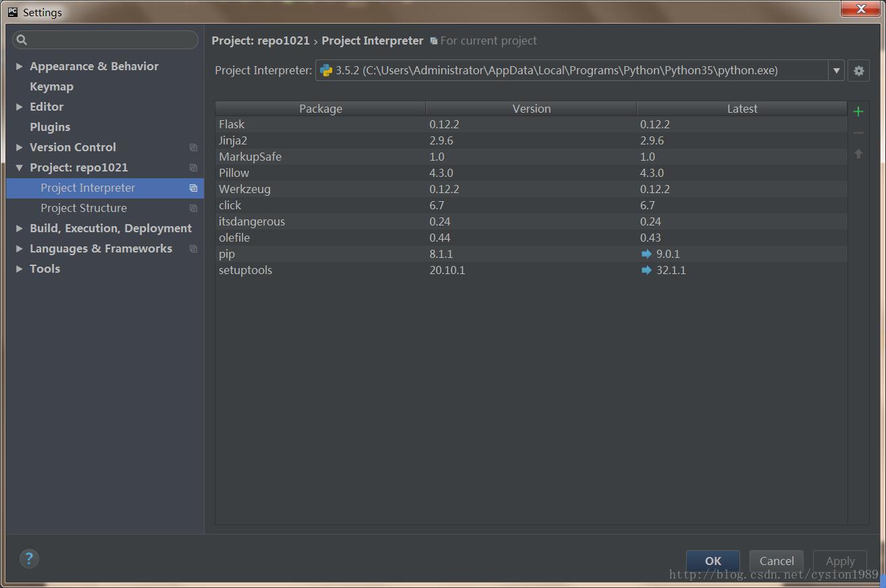Screen dimensions: 886x588
Task: Select the Werkzeug package row
Action: tap(531, 189)
